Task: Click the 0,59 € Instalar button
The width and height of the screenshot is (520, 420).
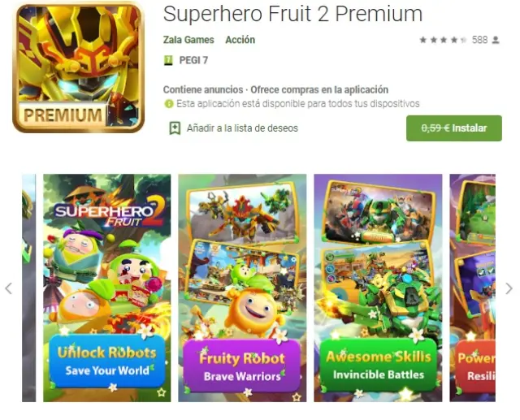Action: (x=453, y=128)
